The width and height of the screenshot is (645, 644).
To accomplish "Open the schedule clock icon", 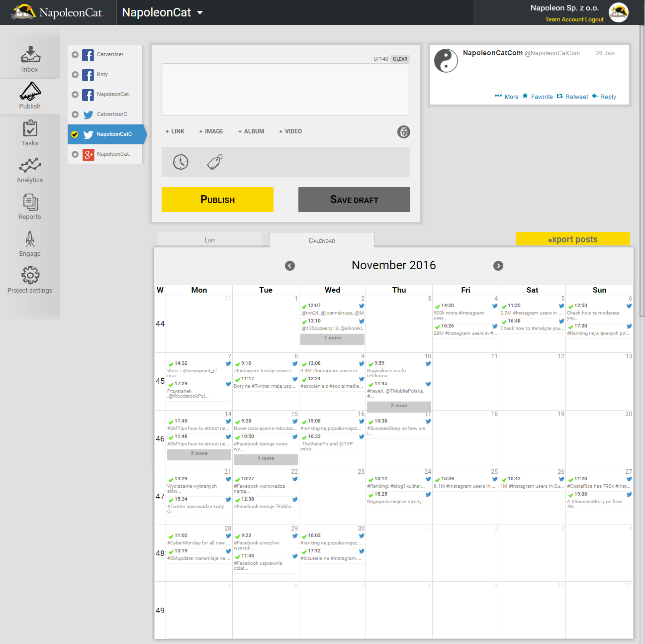I will 181,162.
